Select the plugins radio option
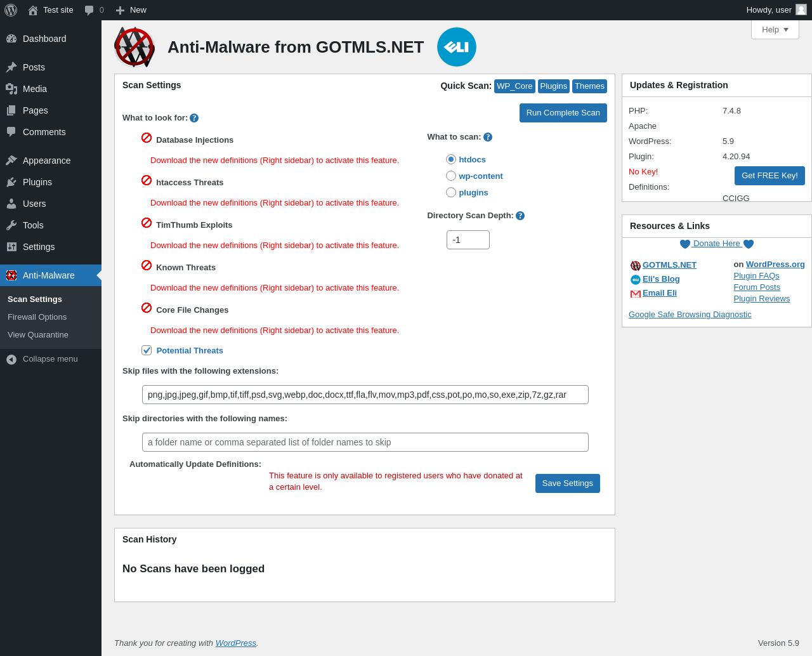The height and width of the screenshot is (656, 812). (x=451, y=192)
